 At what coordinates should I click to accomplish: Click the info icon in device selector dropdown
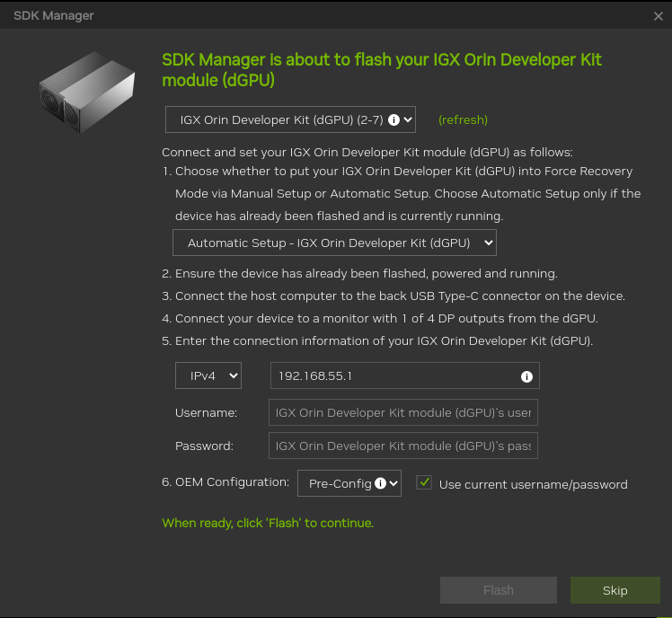coord(393,120)
